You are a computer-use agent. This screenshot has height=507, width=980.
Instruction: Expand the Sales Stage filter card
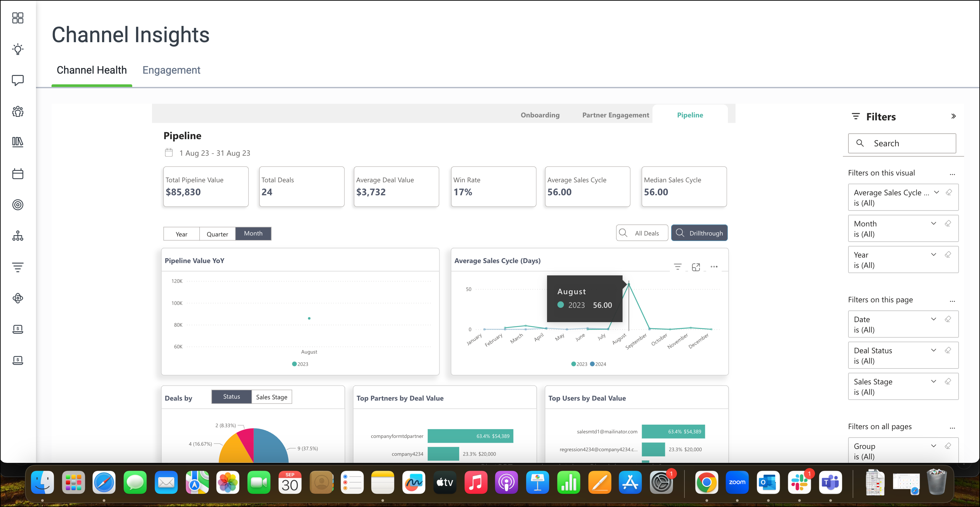[933, 381]
